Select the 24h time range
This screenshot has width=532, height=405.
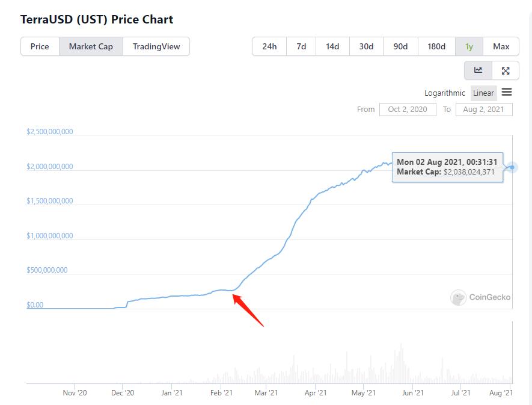(269, 46)
